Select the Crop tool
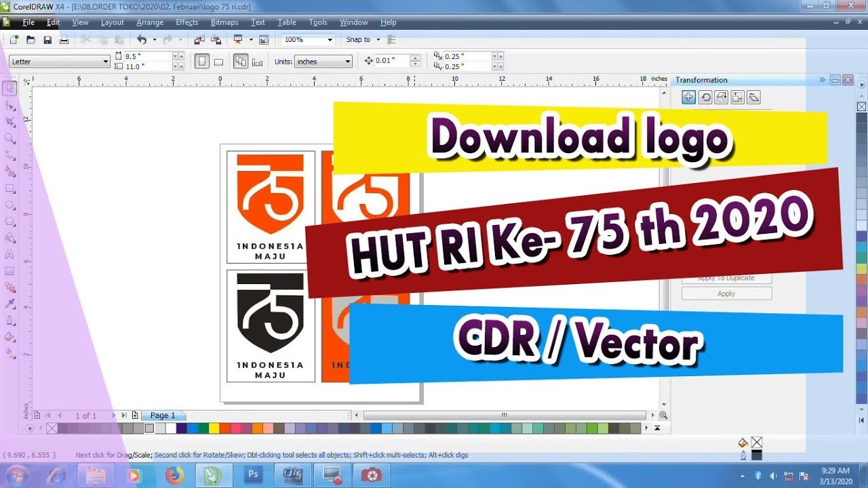868x488 pixels. point(9,121)
